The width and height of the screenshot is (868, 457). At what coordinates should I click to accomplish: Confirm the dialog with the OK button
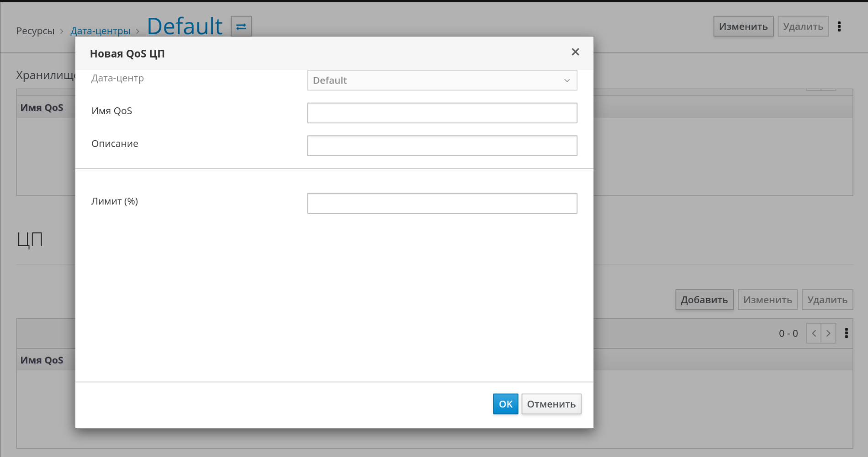(505, 404)
